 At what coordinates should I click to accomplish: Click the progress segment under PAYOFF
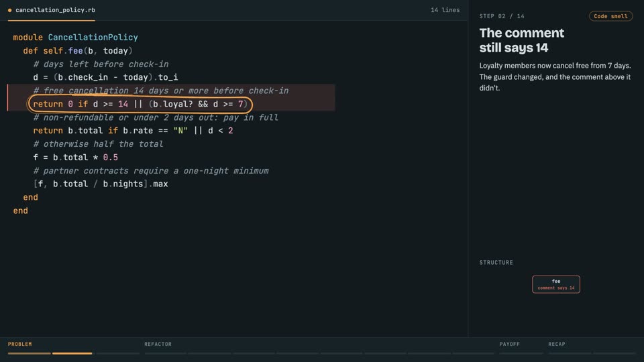pyautogui.click(x=521, y=353)
